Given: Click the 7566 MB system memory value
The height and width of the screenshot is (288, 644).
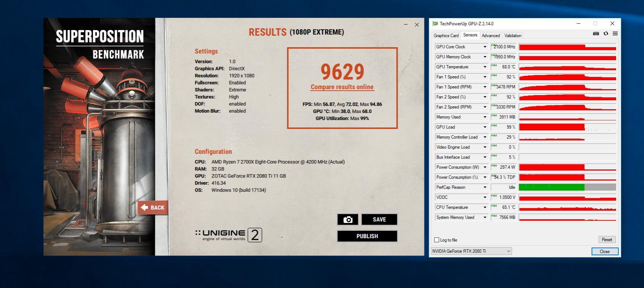Looking at the screenshot, I should pyautogui.click(x=503, y=217).
